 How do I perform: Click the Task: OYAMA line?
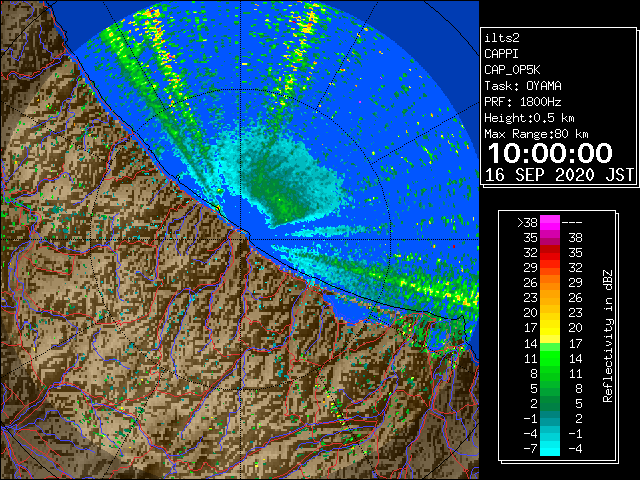point(523,86)
